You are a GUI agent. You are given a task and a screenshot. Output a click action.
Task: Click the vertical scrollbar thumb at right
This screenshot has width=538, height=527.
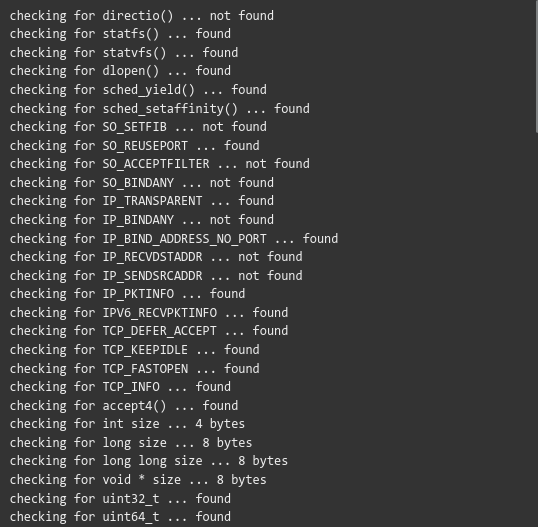point(536,66)
